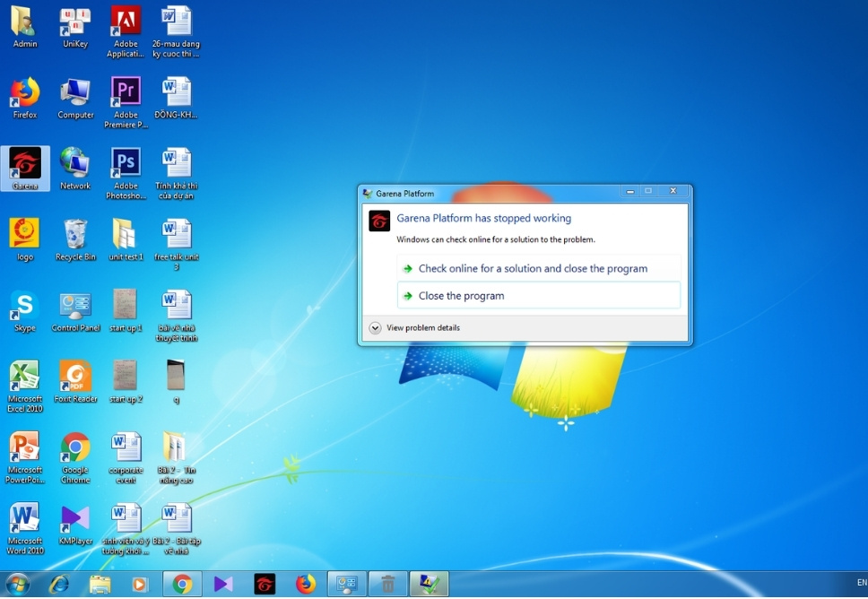Switch to Chrome in the taskbar
The image size is (868, 599).
tap(182, 584)
